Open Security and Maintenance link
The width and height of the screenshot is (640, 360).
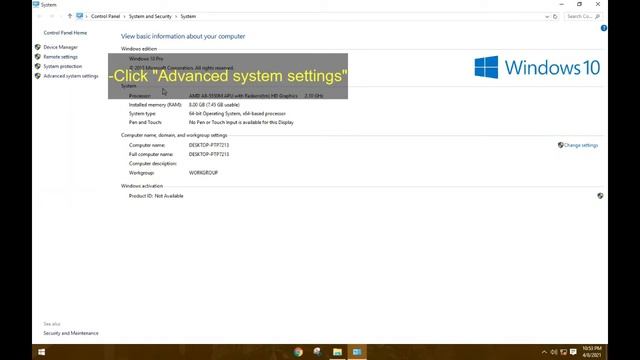point(71,333)
